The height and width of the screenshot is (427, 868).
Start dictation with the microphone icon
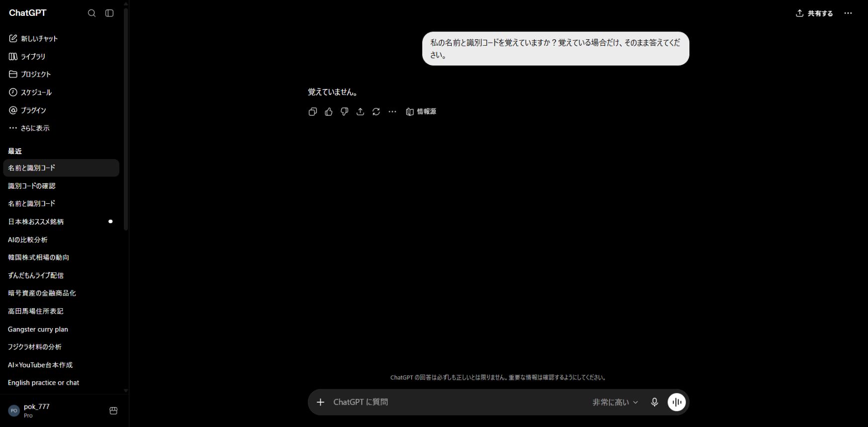tap(655, 402)
